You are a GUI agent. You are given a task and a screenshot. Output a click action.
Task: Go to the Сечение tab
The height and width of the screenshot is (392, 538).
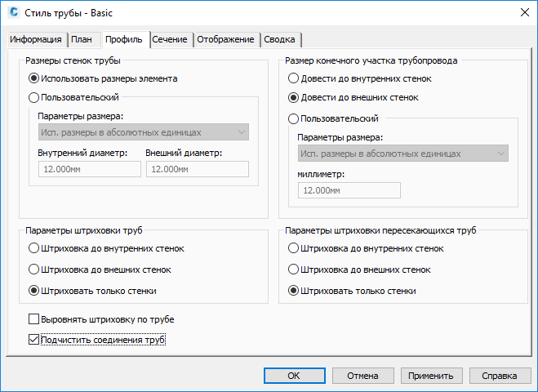(x=170, y=39)
